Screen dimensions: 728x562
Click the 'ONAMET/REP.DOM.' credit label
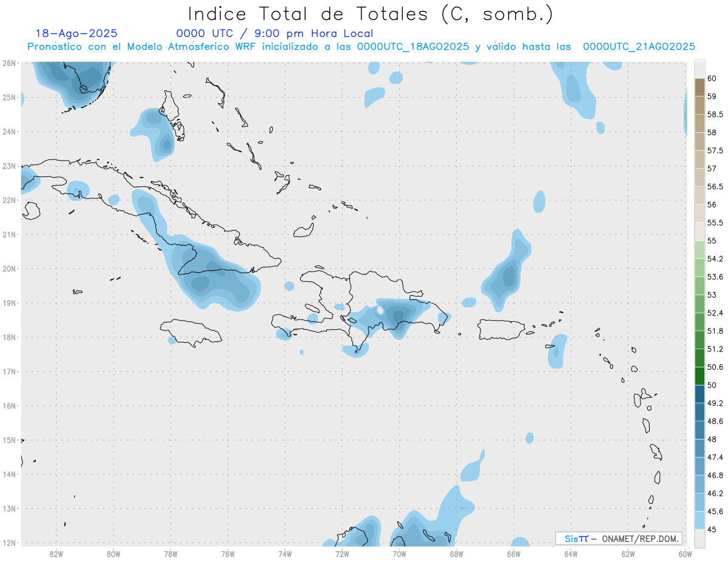[639, 538]
